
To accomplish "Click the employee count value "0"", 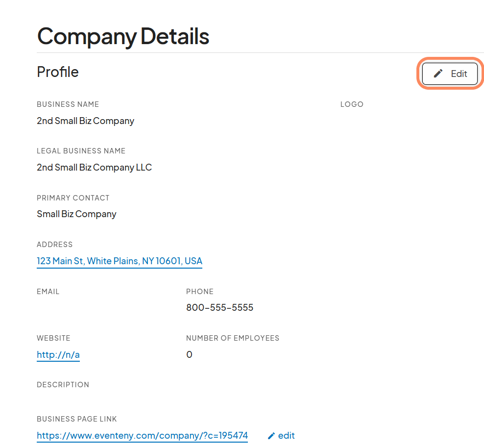I will click(189, 354).
